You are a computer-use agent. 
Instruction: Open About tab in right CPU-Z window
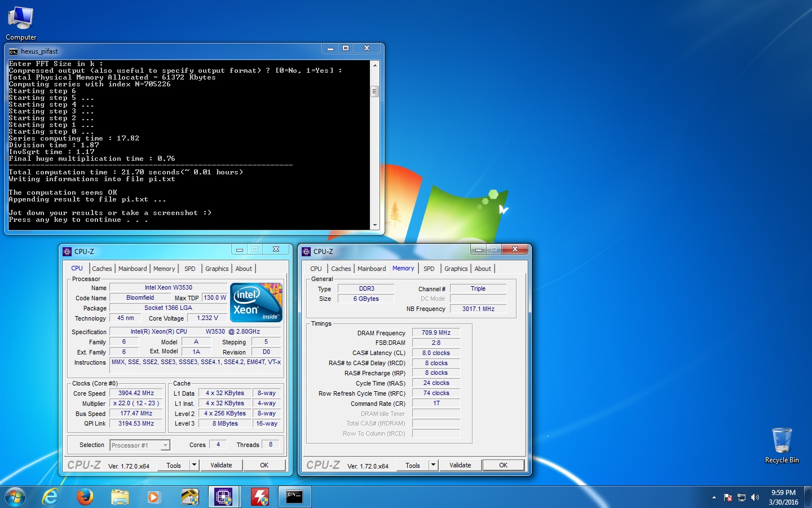click(483, 269)
